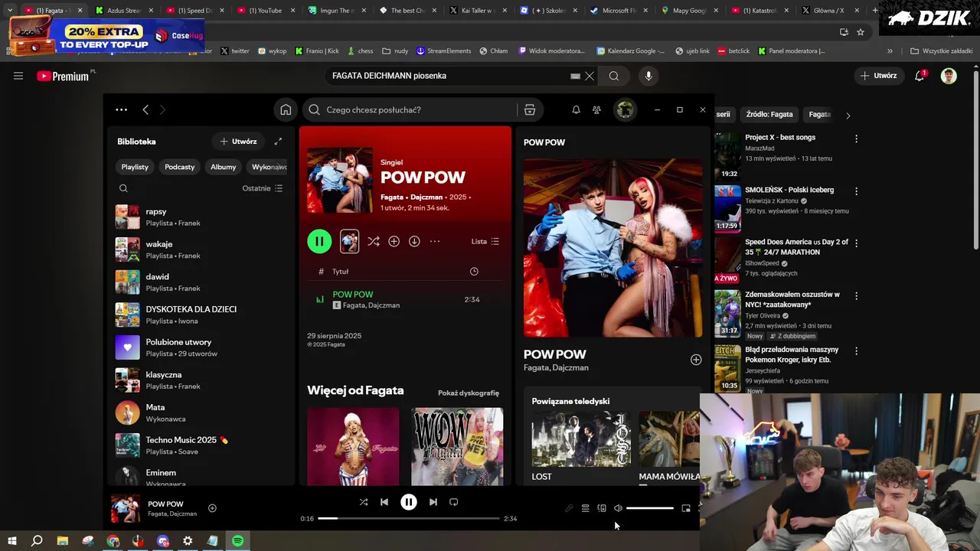This screenshot has width=980, height=551.
Task: Open options for Project X - best songs video
Action: tap(856, 139)
